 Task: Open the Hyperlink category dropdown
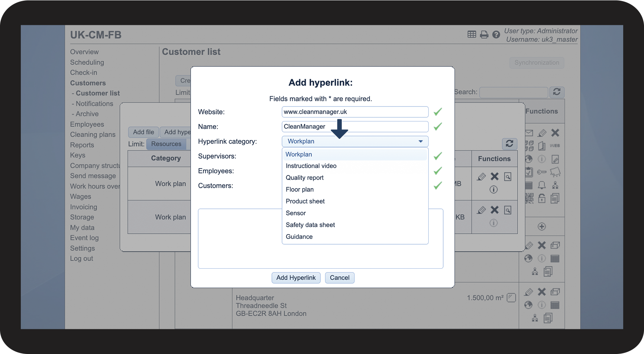point(355,141)
